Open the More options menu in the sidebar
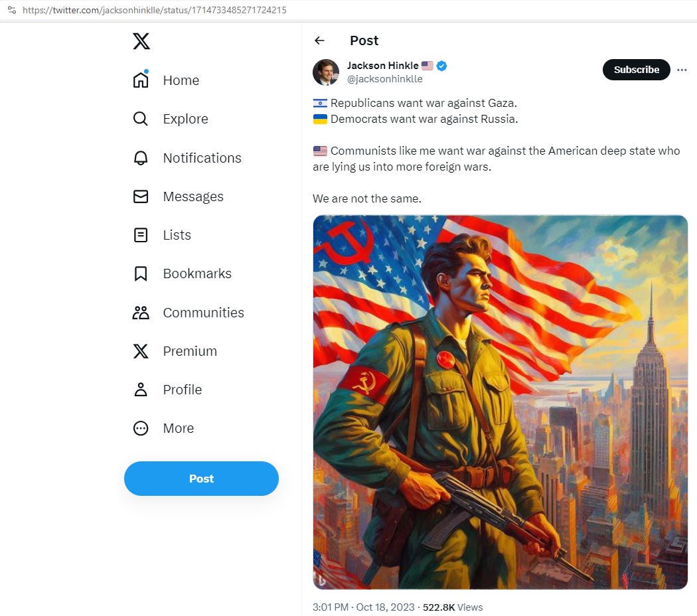 tap(178, 428)
